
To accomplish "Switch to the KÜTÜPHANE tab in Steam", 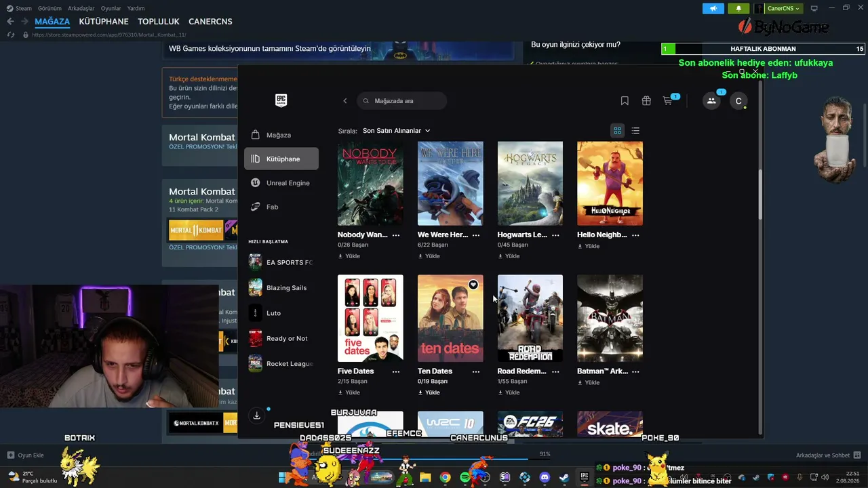I will (x=104, y=22).
